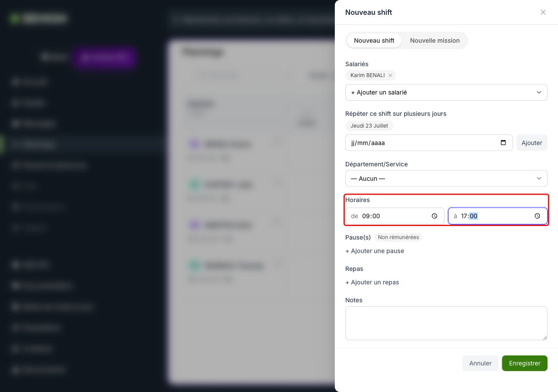Screen dimensions: 558x392
Task: Click the end time field showing 17:00
Action: (498, 216)
